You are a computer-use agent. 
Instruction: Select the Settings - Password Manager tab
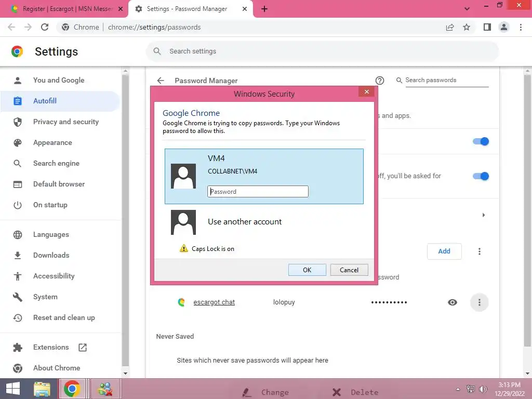190,9
